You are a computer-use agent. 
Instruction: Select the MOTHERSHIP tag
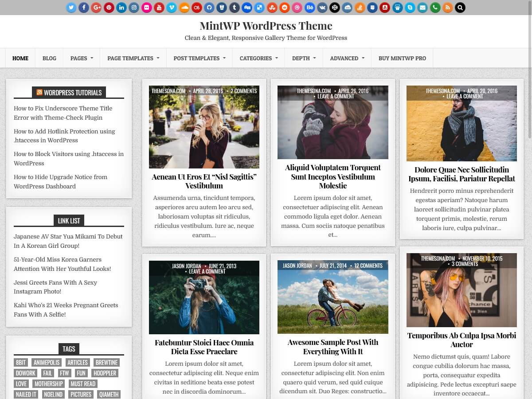coord(48,383)
